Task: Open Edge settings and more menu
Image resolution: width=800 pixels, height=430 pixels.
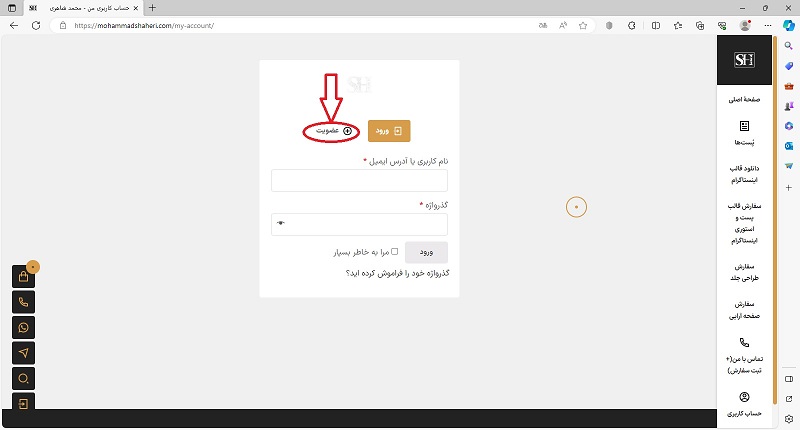Action: point(766,25)
